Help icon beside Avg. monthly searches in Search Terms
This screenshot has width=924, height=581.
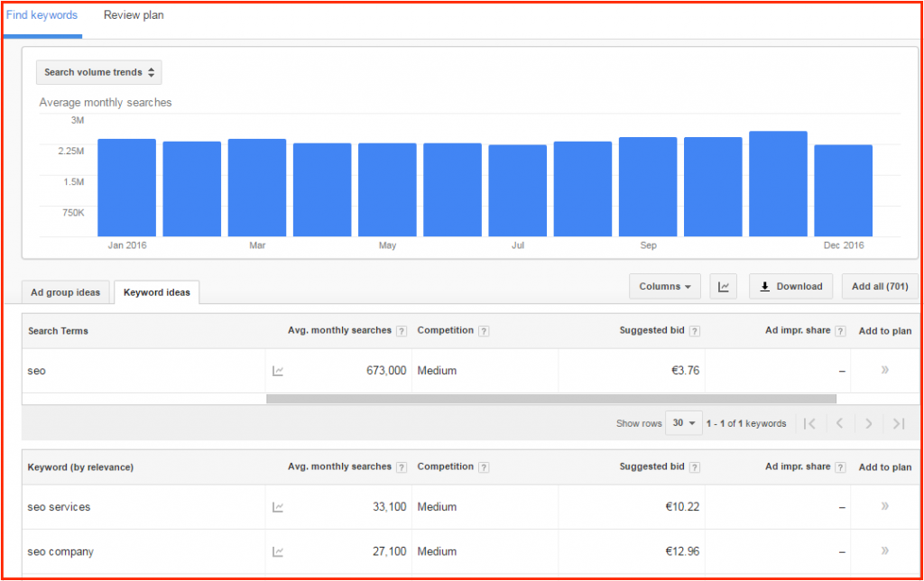402,331
